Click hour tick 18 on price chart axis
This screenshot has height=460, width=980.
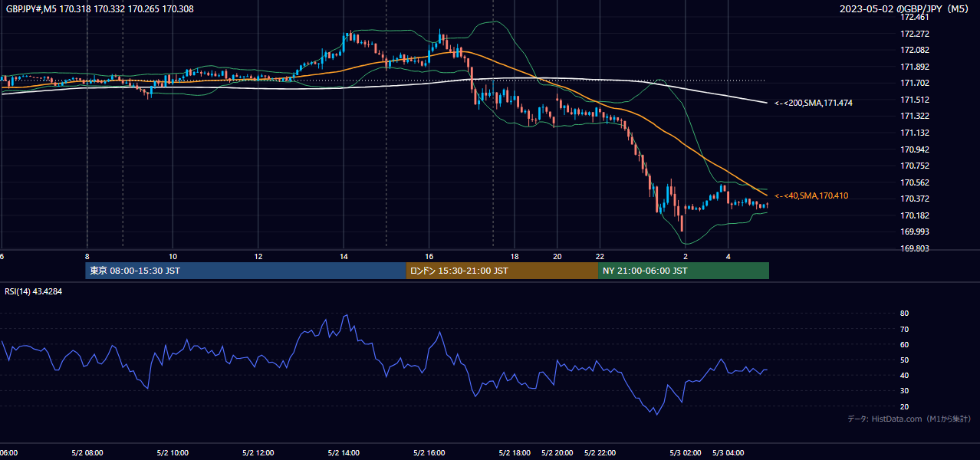click(x=515, y=256)
